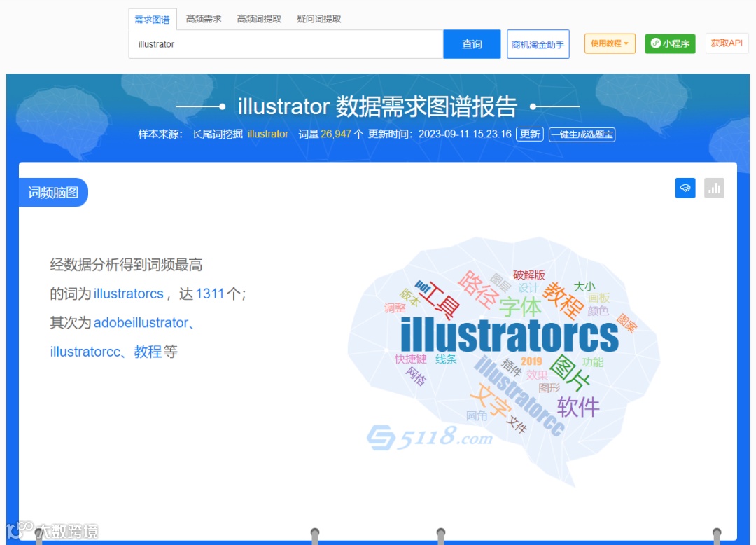Viewport: 756px width, 545px height.
Task: Open the illustratorcs keyword link
Action: pos(128,294)
